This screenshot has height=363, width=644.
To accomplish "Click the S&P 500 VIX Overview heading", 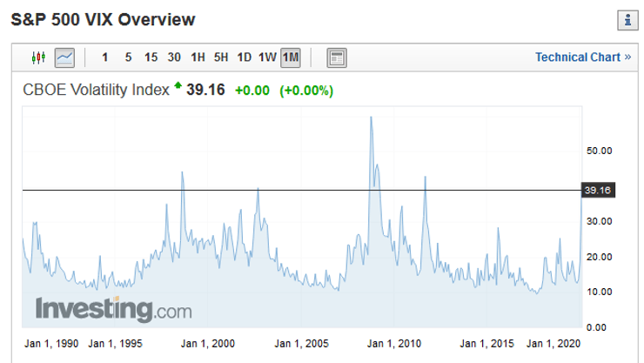I will [x=103, y=19].
